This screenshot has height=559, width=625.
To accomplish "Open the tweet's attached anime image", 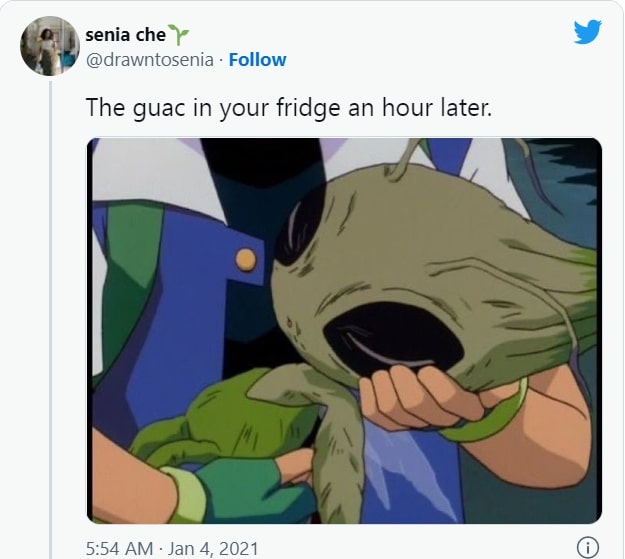I will pyautogui.click(x=344, y=331).
